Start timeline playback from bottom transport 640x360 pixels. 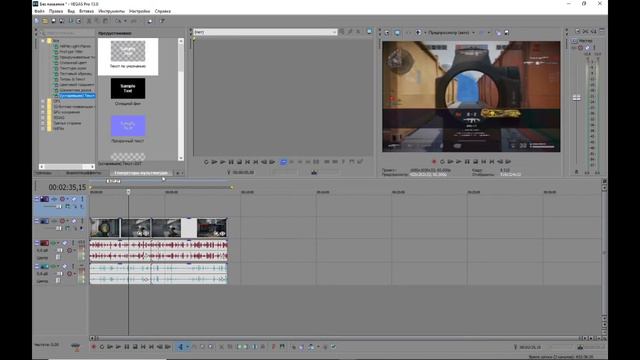pyautogui.click(x=118, y=347)
